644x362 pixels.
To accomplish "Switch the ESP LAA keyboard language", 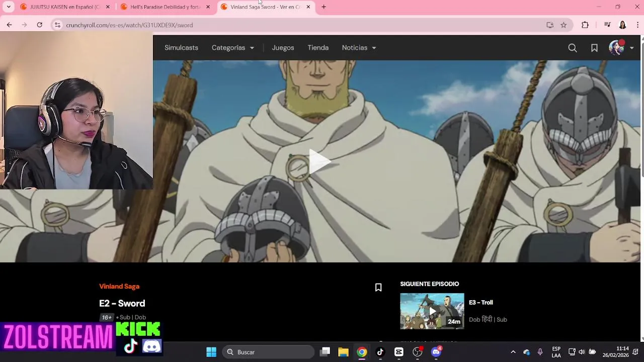I will coord(556,352).
